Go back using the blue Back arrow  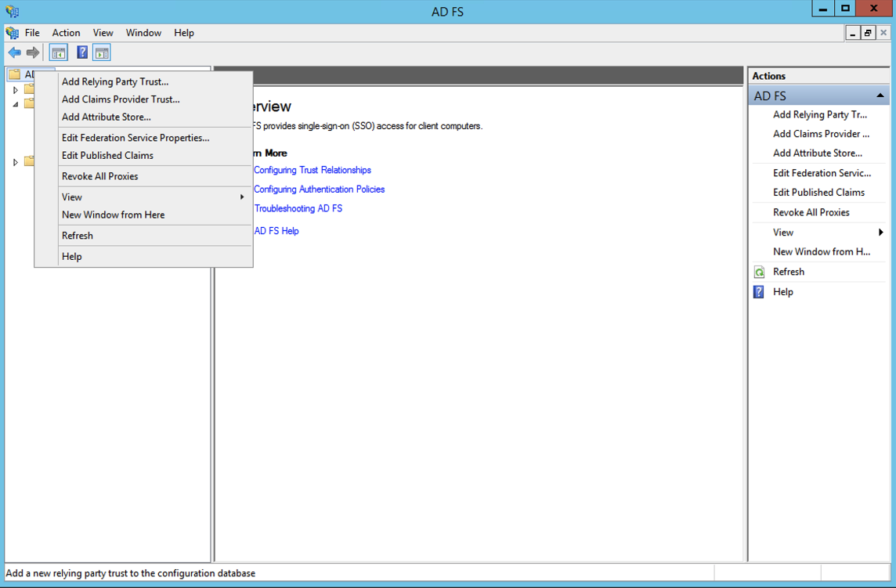point(14,53)
